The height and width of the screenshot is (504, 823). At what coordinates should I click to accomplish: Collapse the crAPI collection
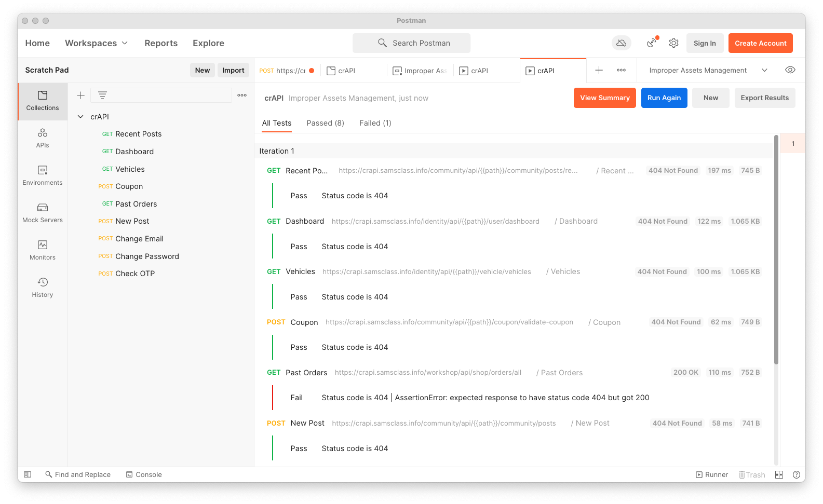click(x=80, y=117)
